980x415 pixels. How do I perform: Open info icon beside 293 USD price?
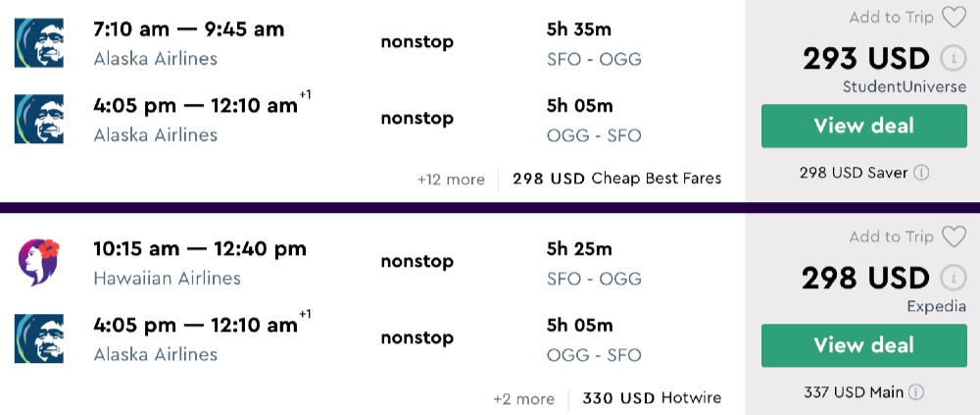coord(949,57)
